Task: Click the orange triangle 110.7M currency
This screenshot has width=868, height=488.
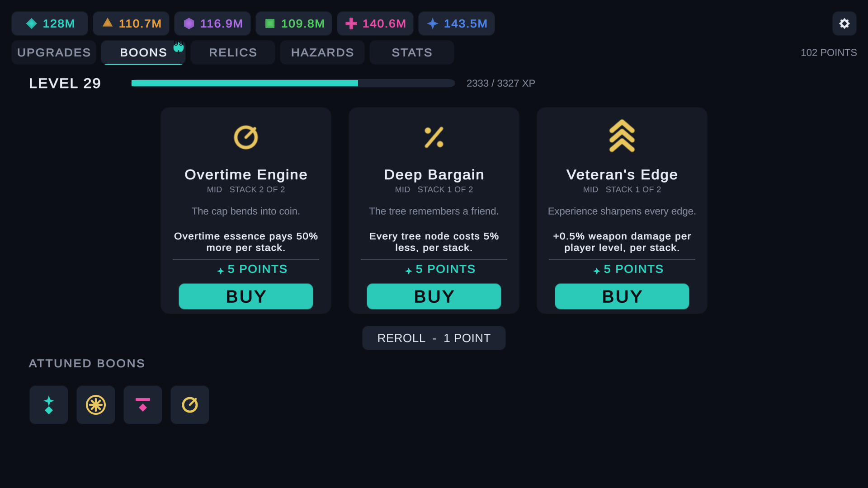Action: (x=131, y=23)
